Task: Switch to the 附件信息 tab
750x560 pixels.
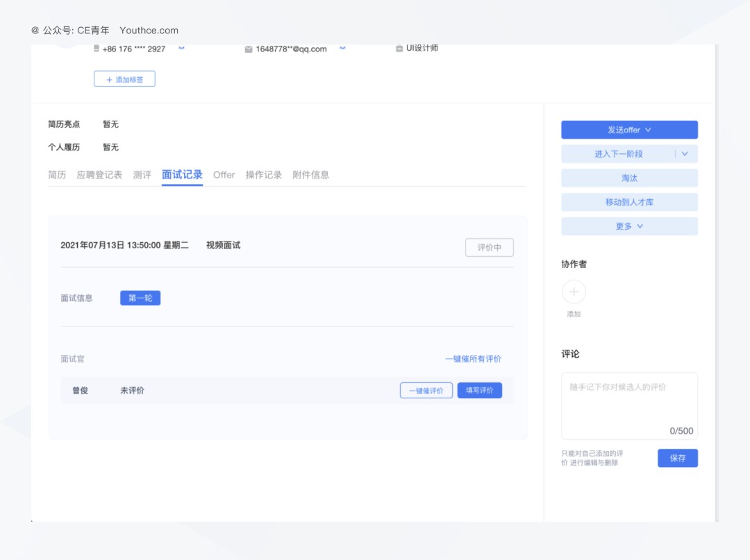Action: pyautogui.click(x=310, y=175)
